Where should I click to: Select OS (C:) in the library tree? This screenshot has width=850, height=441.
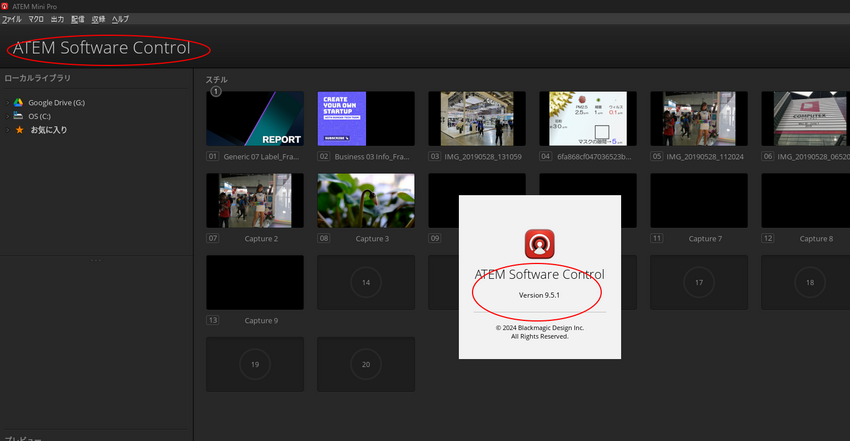pyautogui.click(x=39, y=116)
